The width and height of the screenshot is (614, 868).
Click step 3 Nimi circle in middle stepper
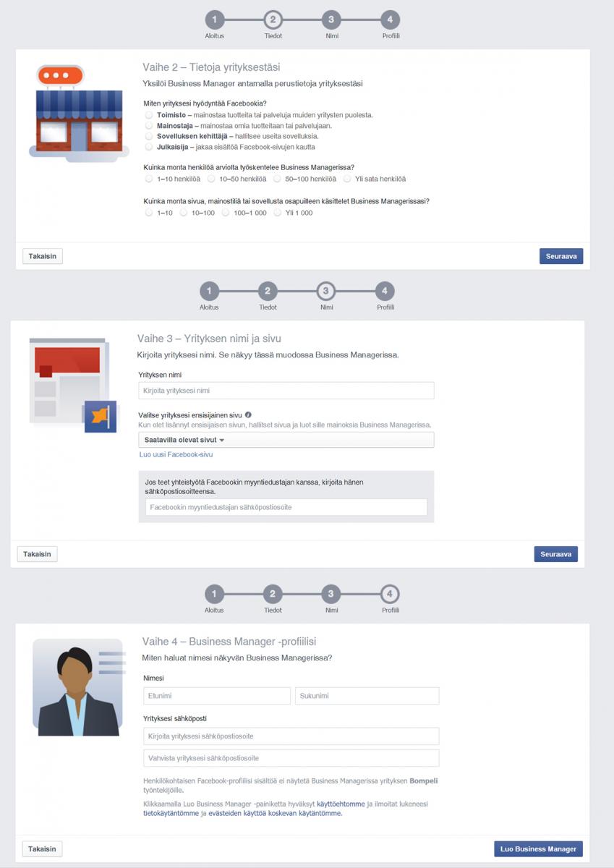coord(326,292)
